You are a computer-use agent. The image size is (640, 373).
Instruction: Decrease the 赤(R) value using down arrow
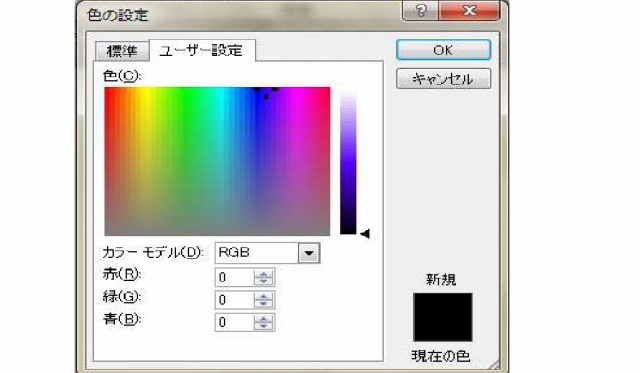(x=263, y=281)
